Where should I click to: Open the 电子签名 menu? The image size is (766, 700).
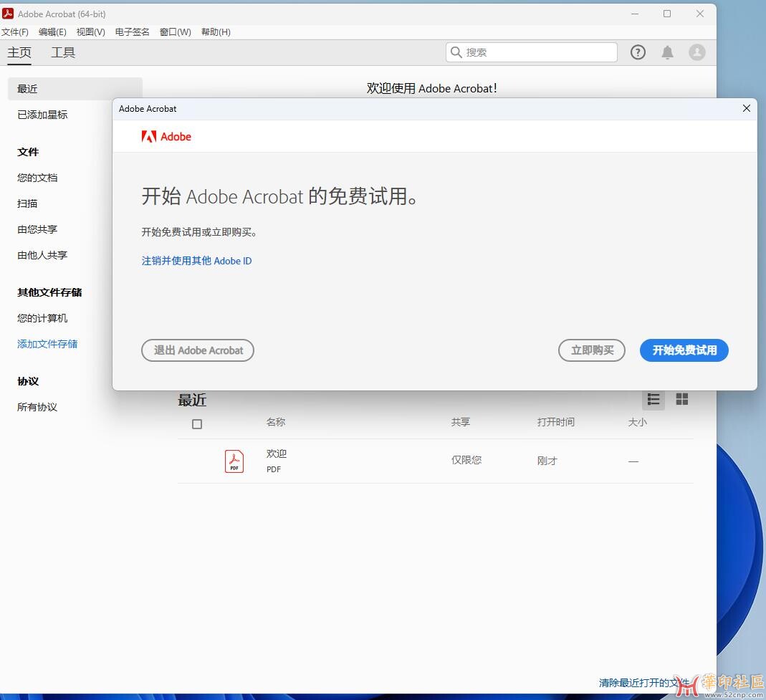pos(132,32)
